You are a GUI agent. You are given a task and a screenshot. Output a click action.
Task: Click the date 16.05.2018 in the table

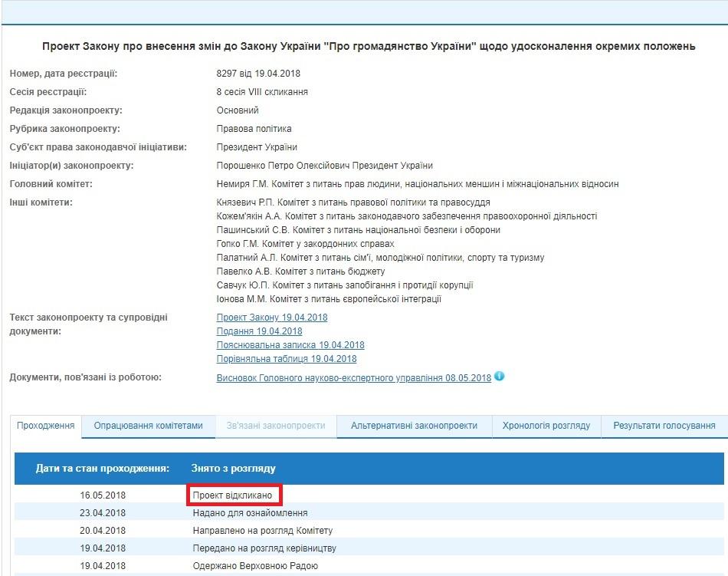[103, 495]
